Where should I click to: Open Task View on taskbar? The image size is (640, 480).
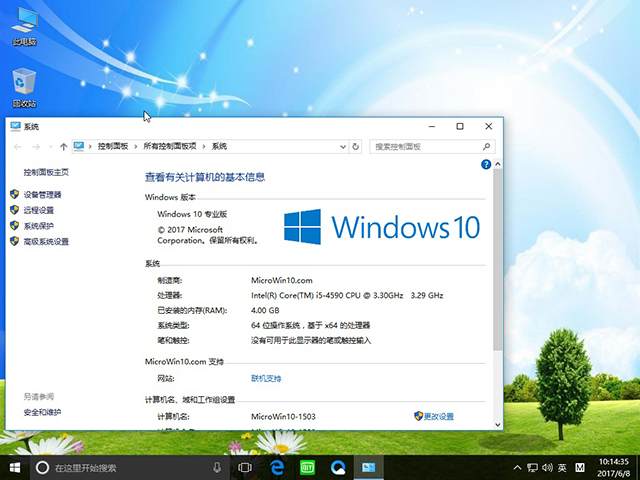click(x=245, y=468)
